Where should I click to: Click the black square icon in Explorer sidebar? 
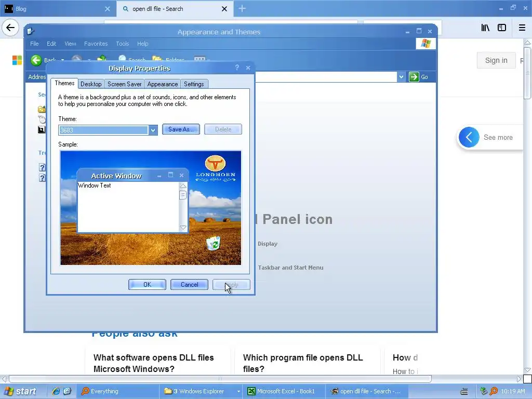[x=42, y=129]
